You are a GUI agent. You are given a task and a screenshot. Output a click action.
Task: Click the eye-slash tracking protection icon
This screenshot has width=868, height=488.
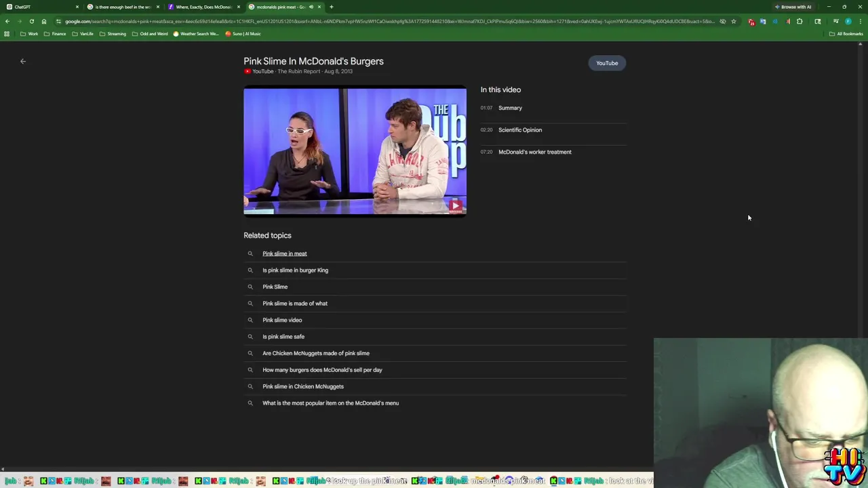tap(723, 22)
